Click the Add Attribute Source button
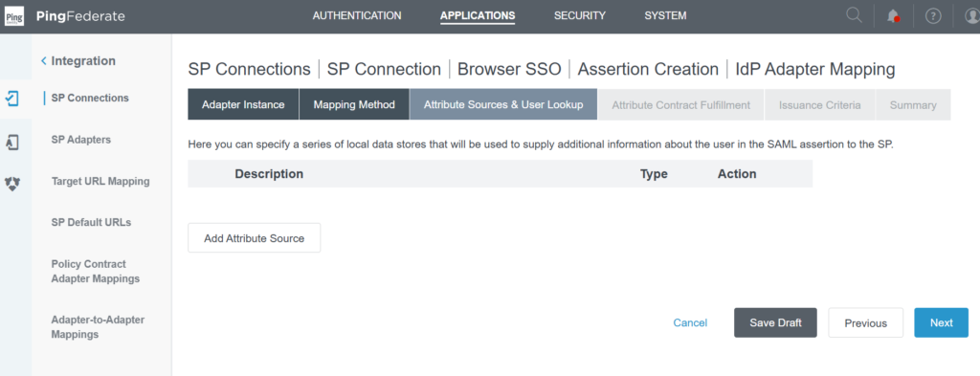 [255, 238]
